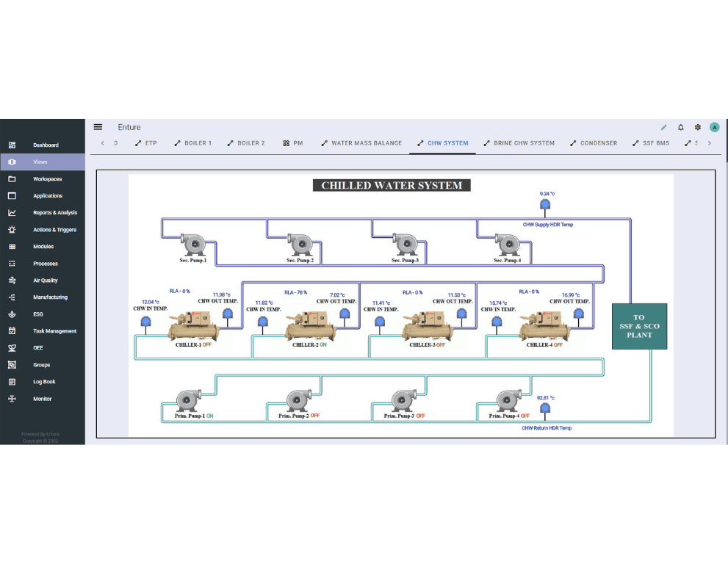Open Reports & Analysis in sidebar
728x564 pixels.
[x=54, y=213]
